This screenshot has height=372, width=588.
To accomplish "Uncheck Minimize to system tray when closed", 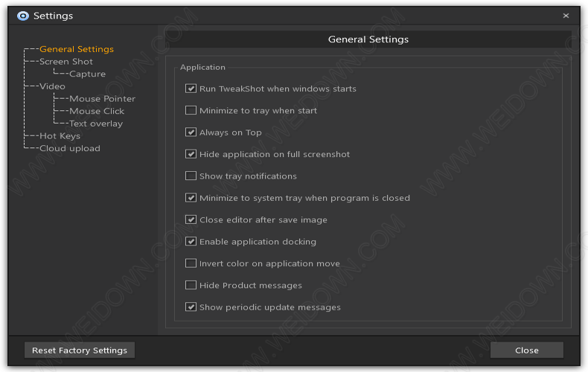I will tap(191, 198).
